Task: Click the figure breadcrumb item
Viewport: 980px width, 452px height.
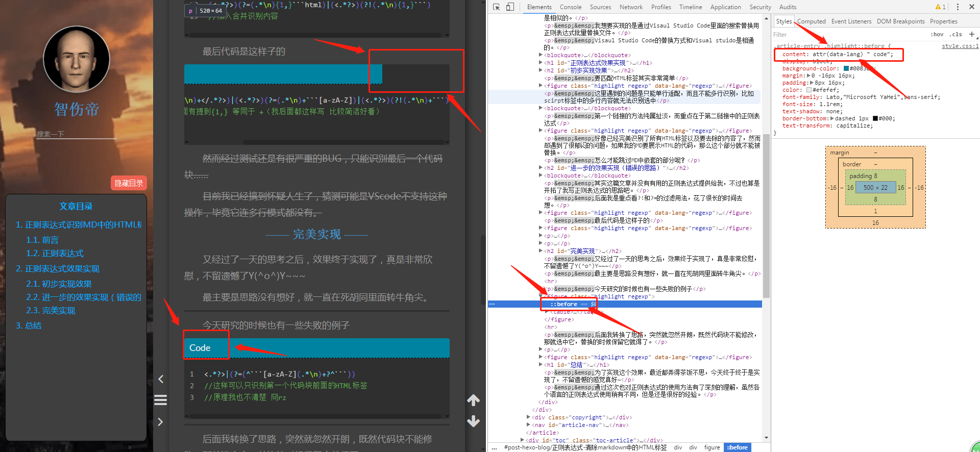Action: click(712, 447)
